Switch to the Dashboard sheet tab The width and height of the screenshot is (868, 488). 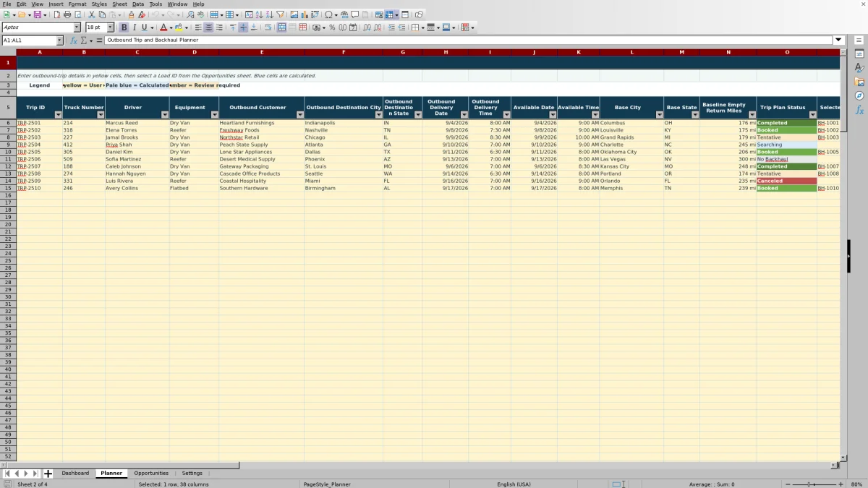tap(75, 474)
